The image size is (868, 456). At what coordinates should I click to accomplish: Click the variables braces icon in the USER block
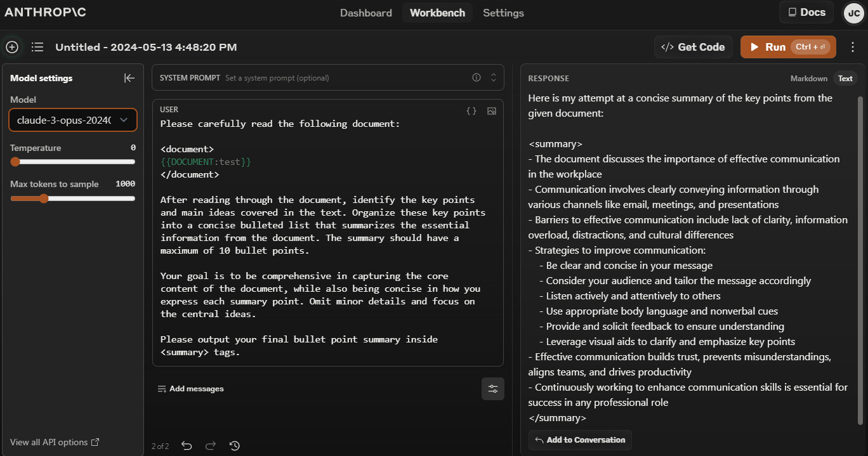tap(471, 110)
